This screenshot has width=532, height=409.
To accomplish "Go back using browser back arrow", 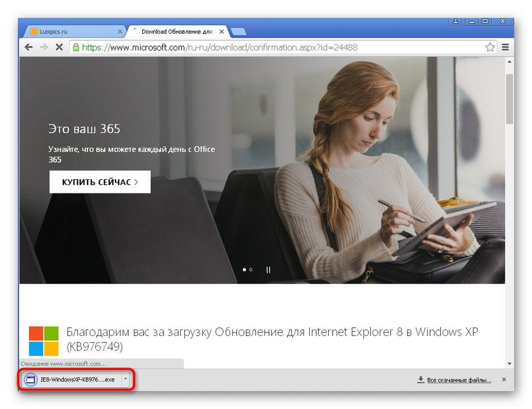I will (x=29, y=47).
